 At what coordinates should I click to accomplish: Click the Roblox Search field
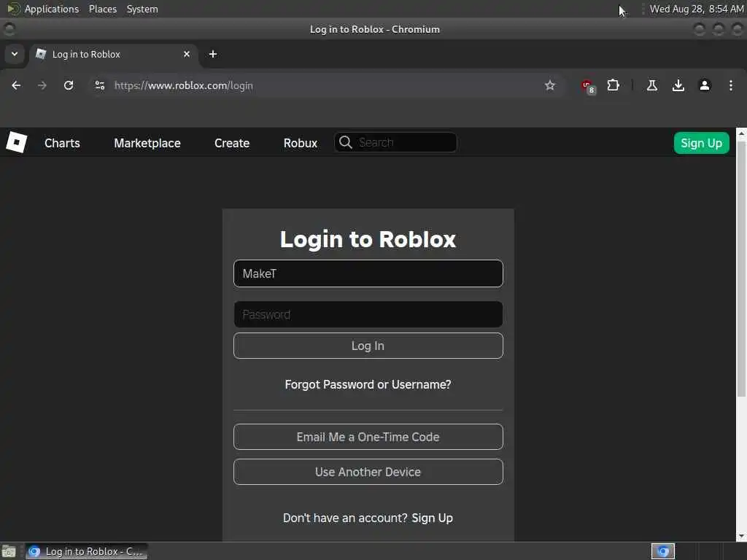(x=395, y=142)
